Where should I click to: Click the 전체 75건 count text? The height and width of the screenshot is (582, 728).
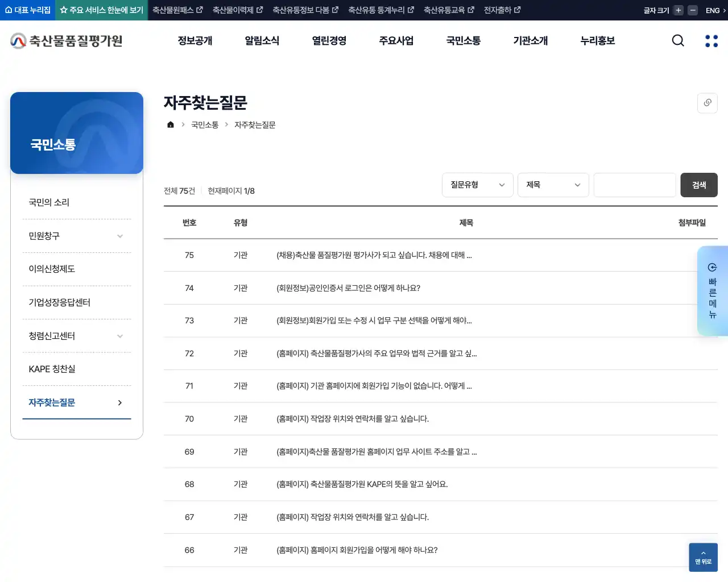(x=179, y=191)
